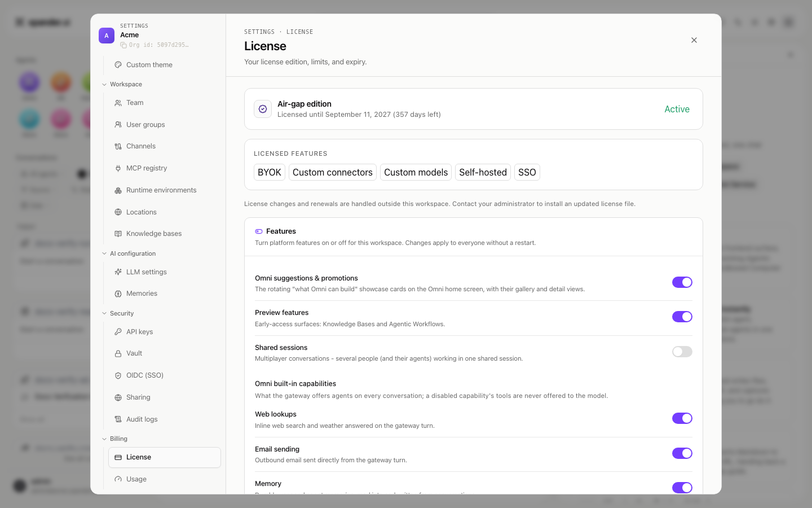The image size is (812, 508).
Task: Toggle the Memory capability switch
Action: pos(682,488)
